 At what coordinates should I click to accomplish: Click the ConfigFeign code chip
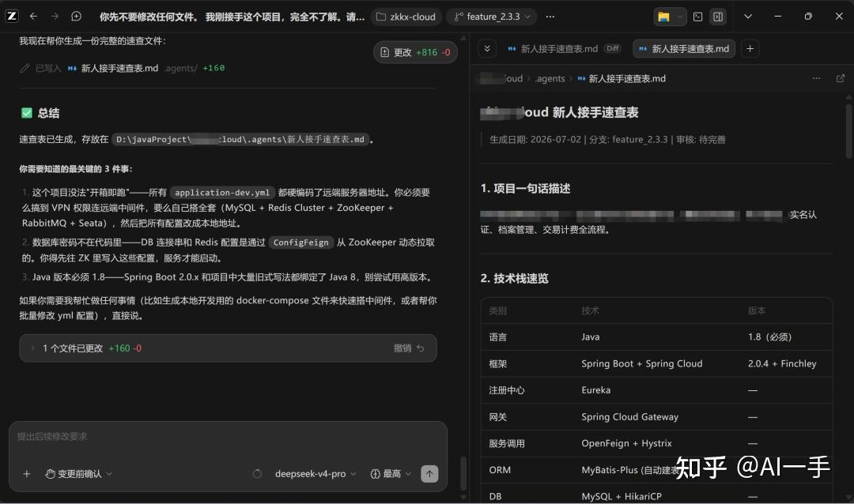(300, 243)
